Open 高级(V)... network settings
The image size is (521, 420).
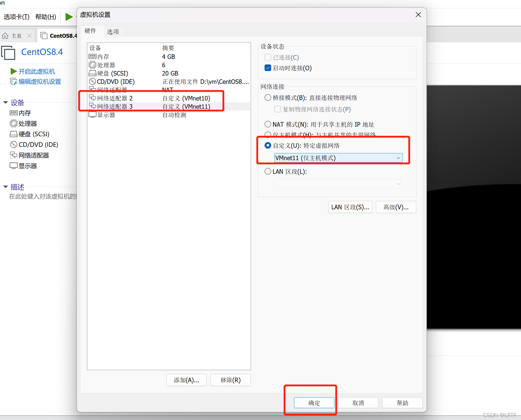[x=396, y=207]
